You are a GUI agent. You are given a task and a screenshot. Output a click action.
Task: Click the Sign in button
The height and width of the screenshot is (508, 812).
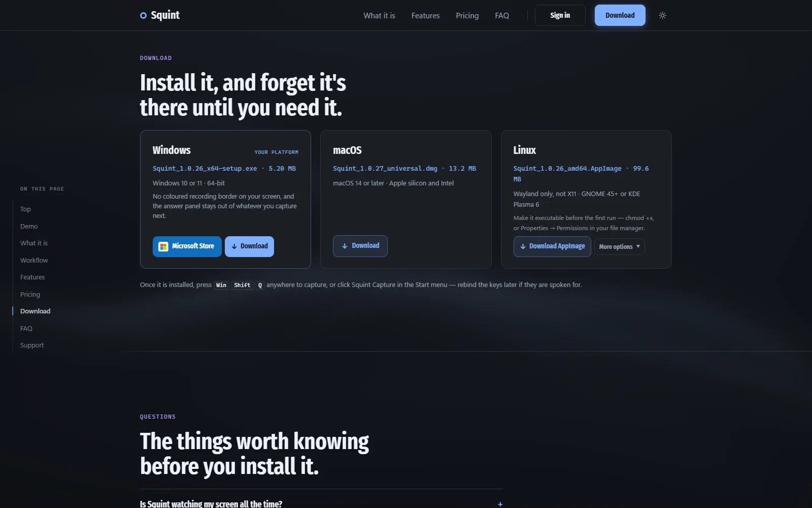pos(560,15)
